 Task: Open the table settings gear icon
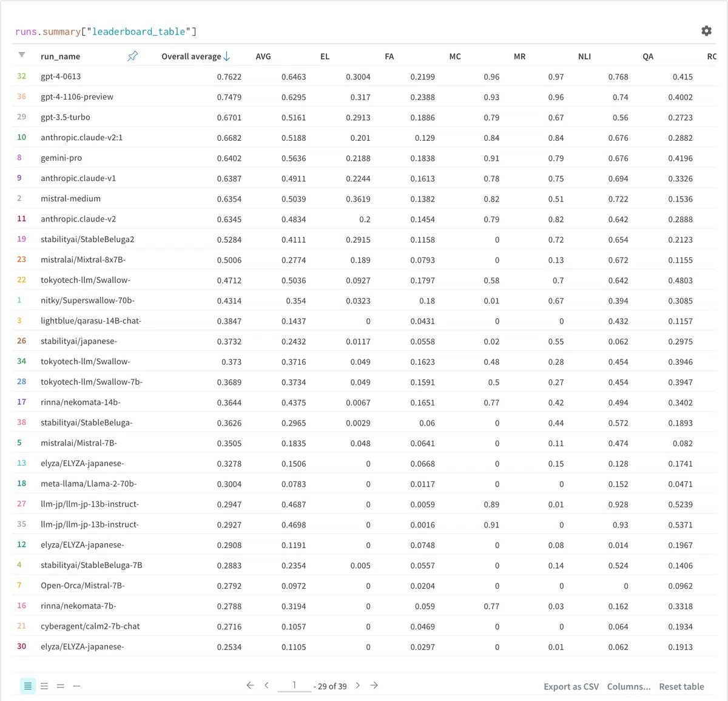(x=706, y=31)
